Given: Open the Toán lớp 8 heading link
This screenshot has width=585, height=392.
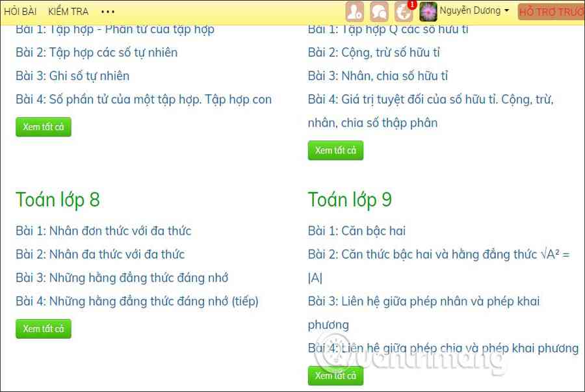Looking at the screenshot, I should 58,200.
